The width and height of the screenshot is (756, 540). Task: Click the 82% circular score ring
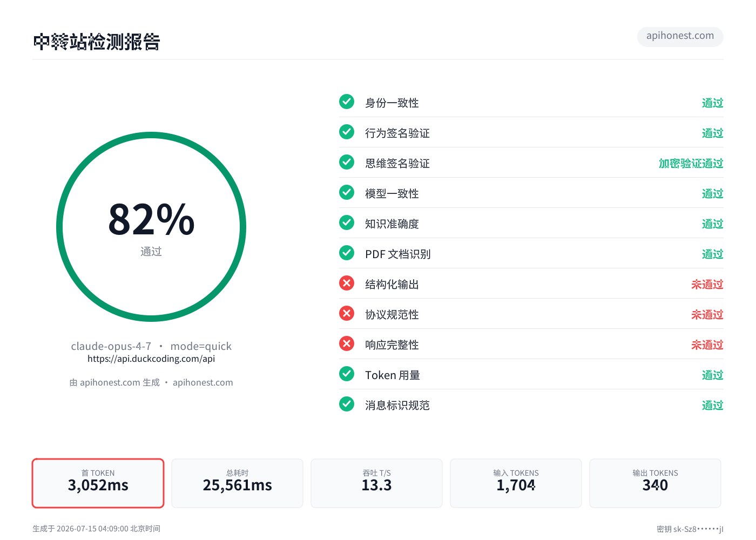[x=151, y=227]
